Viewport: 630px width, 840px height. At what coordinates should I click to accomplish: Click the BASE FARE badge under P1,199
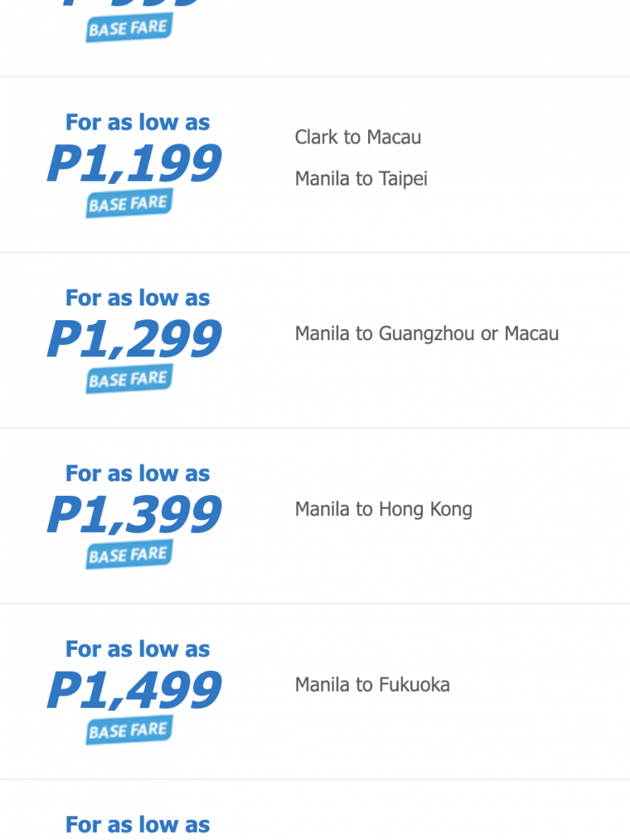click(x=129, y=203)
